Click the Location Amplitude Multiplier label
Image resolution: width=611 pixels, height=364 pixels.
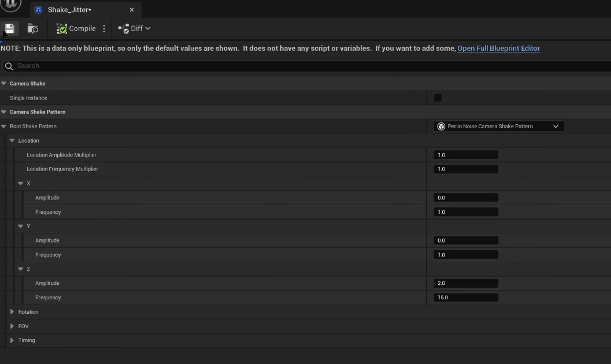[62, 155]
